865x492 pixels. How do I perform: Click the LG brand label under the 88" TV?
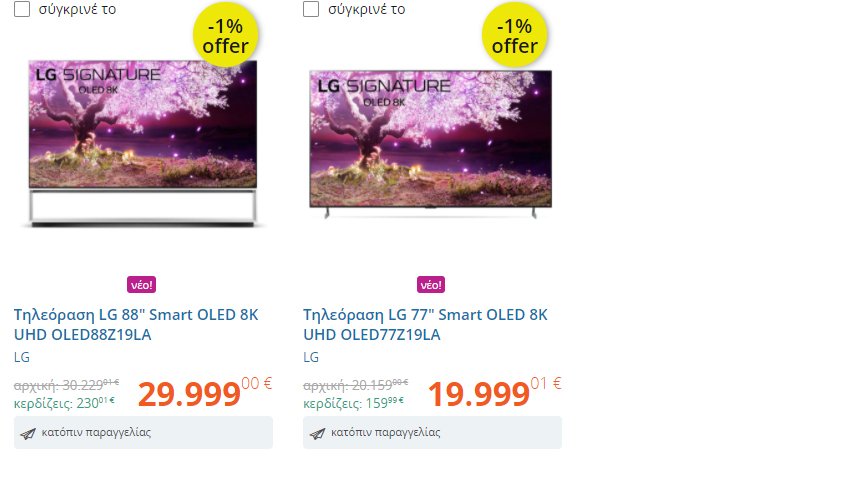tap(22, 357)
